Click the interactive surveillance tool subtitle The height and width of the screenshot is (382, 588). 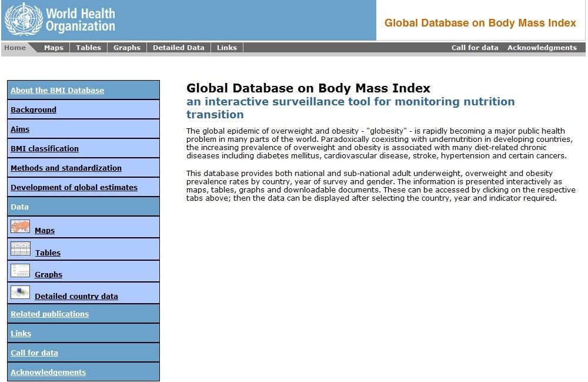click(x=350, y=108)
